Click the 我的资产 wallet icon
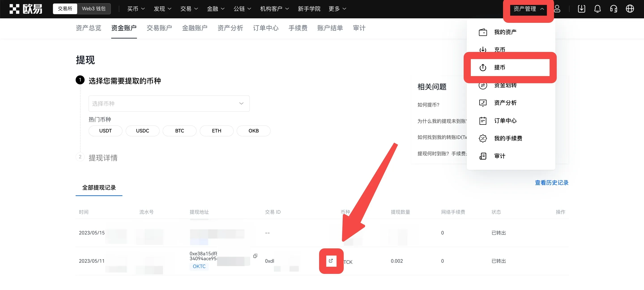 pyautogui.click(x=483, y=32)
